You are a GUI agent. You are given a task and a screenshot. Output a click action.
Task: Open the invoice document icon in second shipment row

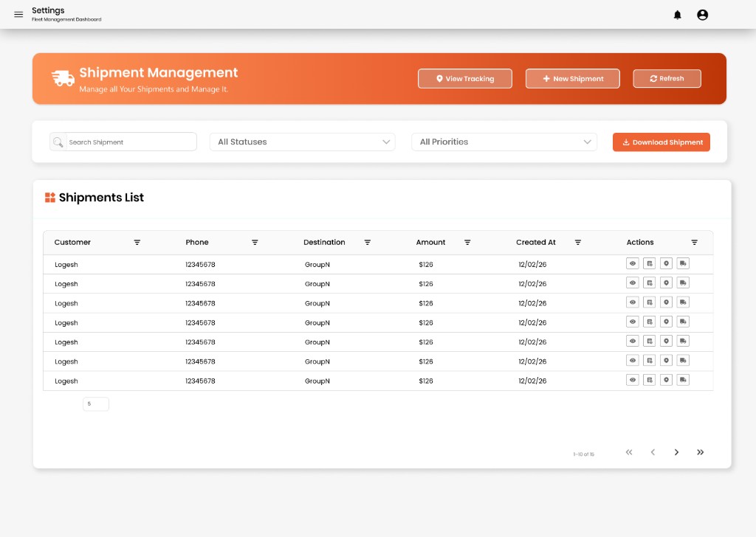[650, 283]
